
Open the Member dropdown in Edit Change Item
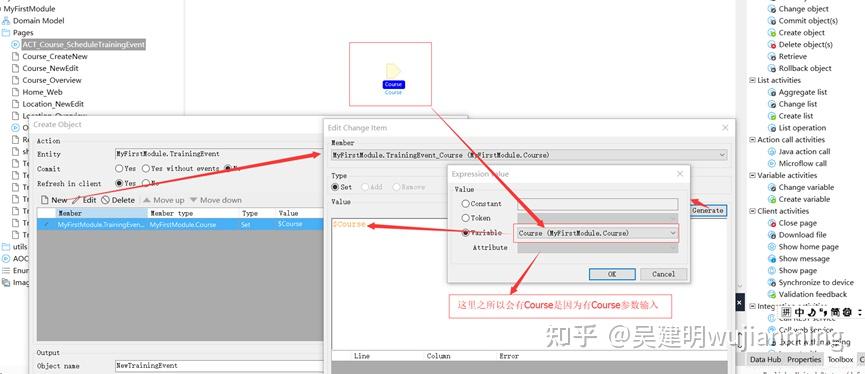(x=722, y=155)
